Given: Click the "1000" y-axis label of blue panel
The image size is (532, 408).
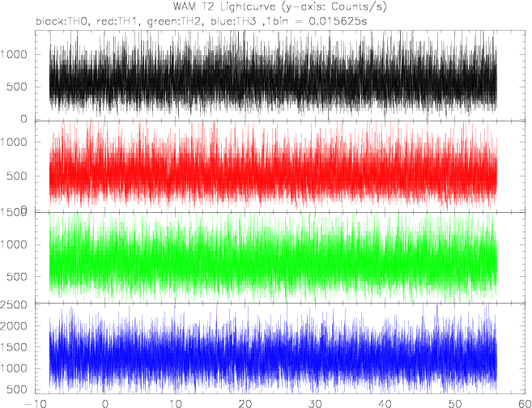Looking at the screenshot, I should tap(14, 368).
